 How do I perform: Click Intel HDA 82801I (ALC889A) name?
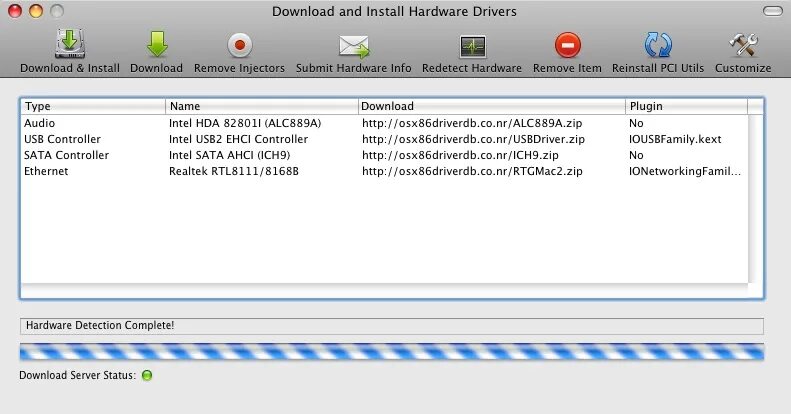(245, 123)
